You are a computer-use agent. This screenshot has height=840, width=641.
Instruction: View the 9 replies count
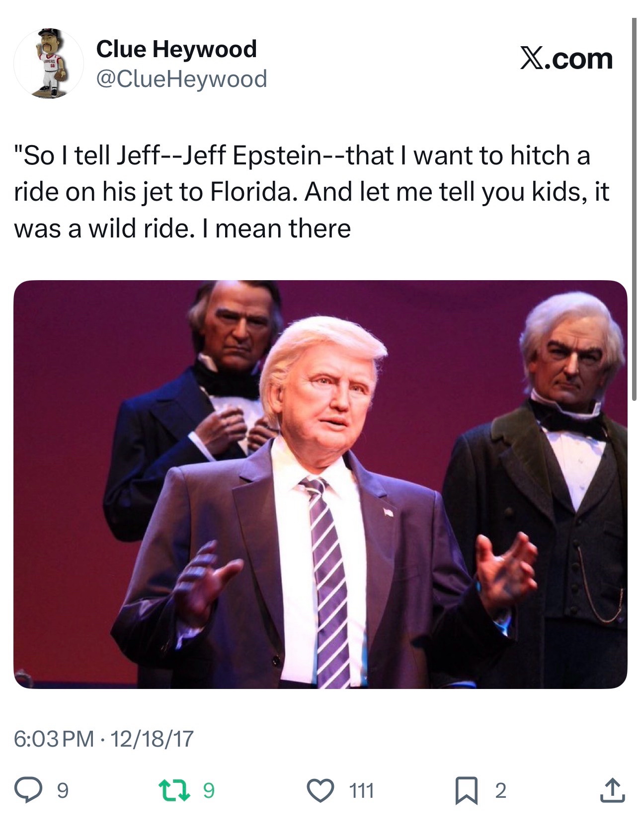tap(62, 790)
